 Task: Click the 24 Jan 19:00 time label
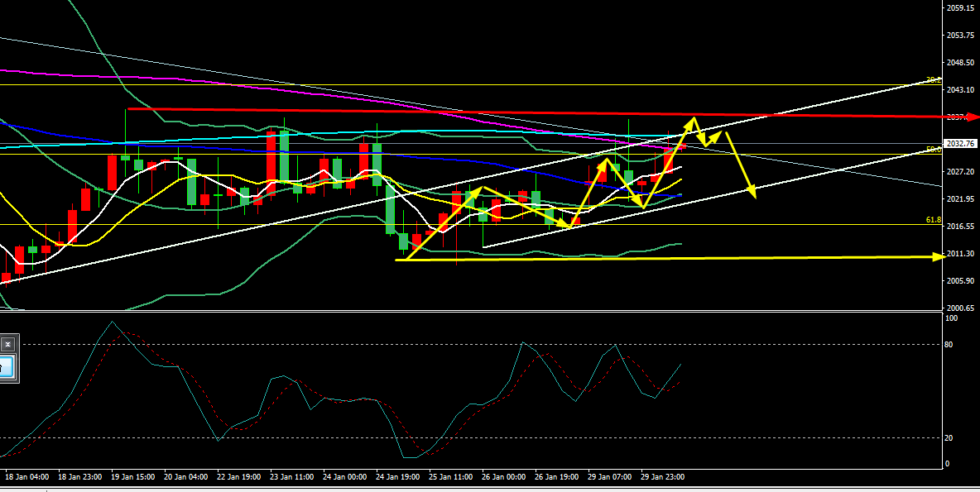pos(396,477)
